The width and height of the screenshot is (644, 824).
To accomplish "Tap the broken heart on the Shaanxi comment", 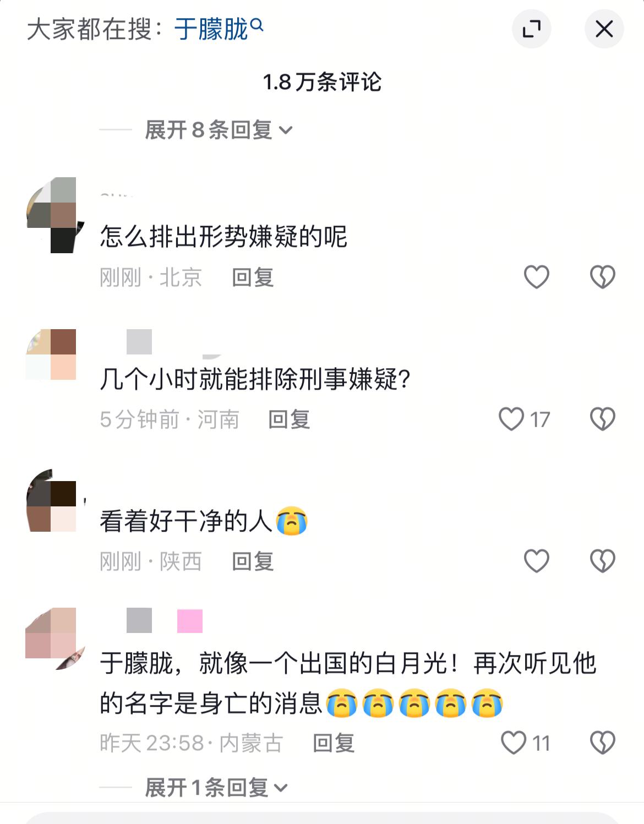I will tap(602, 561).
